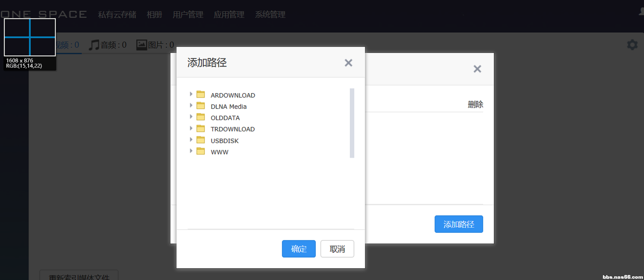Click the ARDOWNLOAD folder icon
Viewport: 644px width, 280px height.
[x=200, y=94]
